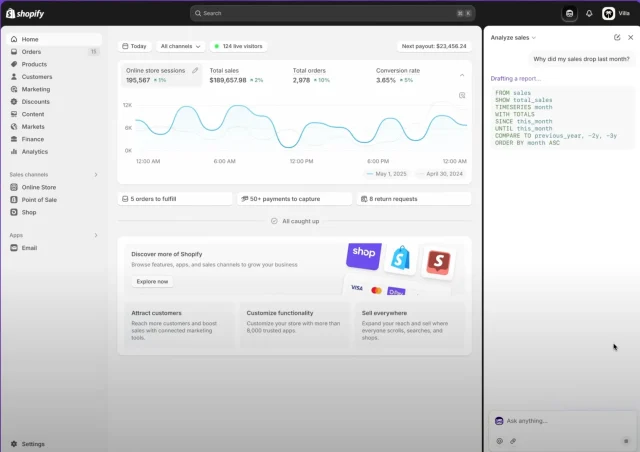Screen dimensions: 640x452
Task: Open the Sidekick assistant icon in top bar
Action: click(569, 13)
